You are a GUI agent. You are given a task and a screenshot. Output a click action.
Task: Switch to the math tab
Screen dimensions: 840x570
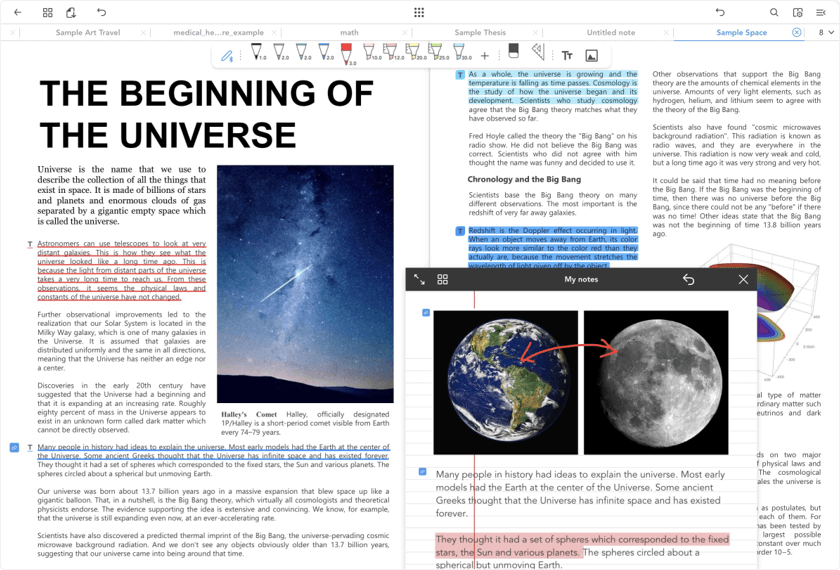click(349, 32)
